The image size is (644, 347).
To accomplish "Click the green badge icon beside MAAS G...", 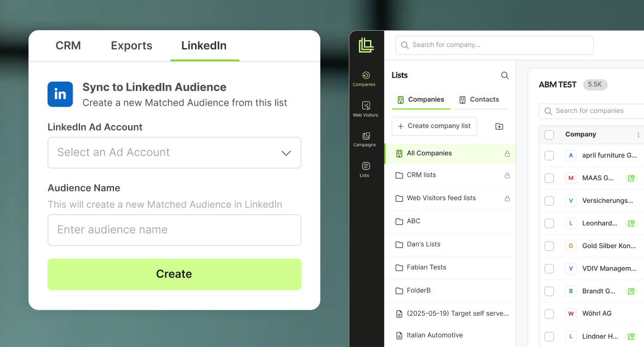I will (x=631, y=178).
